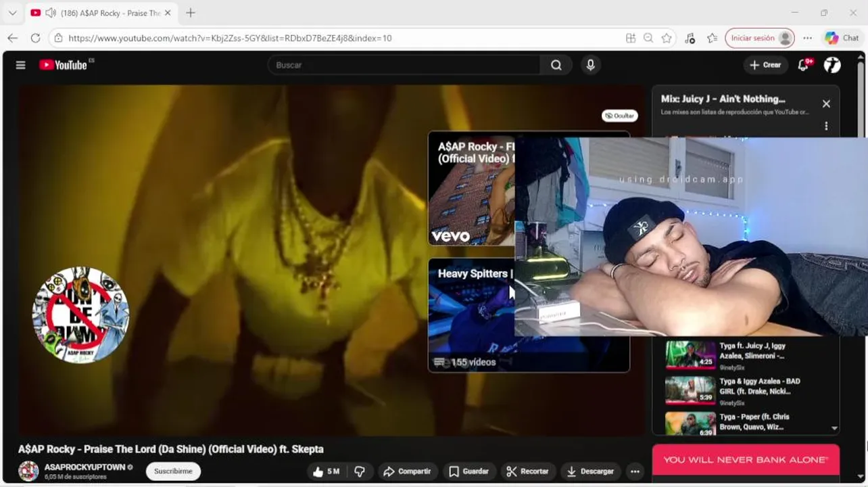Open the ASAPROCKYUPTOWN channel avatar
Image resolution: width=868 pixels, height=487 pixels.
(28, 471)
